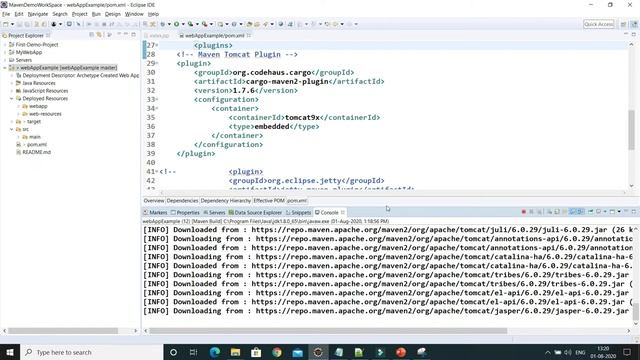Image resolution: width=640 pixels, height=360 pixels.
Task: Click the Open Perspective icon near Quick Access
Action: 623,24
